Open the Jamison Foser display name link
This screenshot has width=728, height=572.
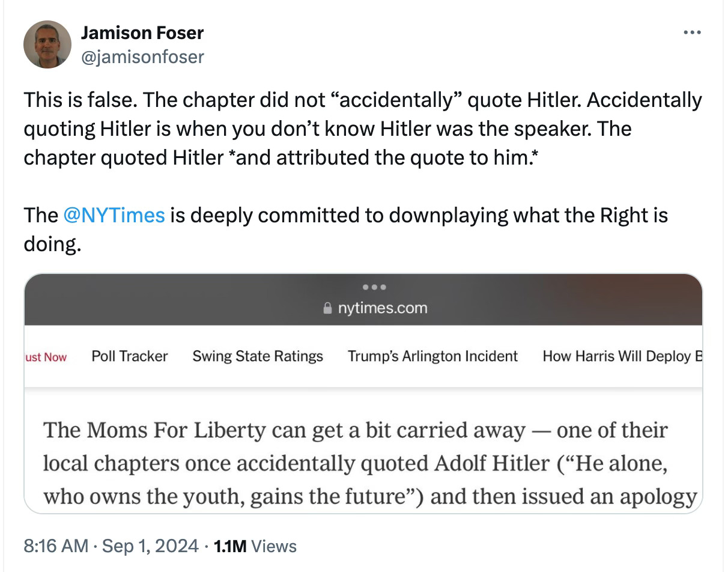pyautogui.click(x=142, y=33)
